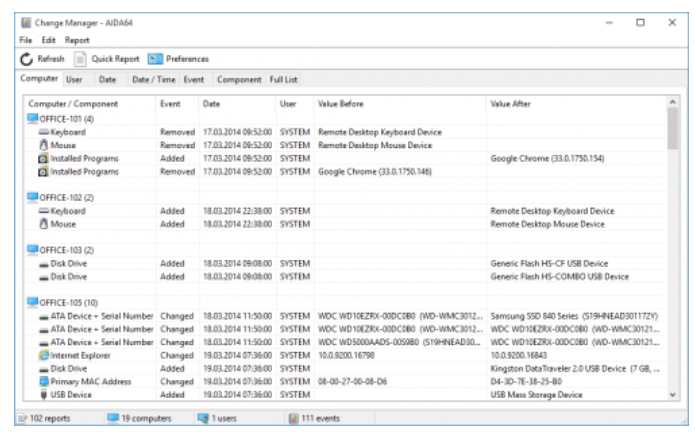Viewport: 695px width, 432px height.
Task: Sort by Value After column header
Action: click(576, 104)
